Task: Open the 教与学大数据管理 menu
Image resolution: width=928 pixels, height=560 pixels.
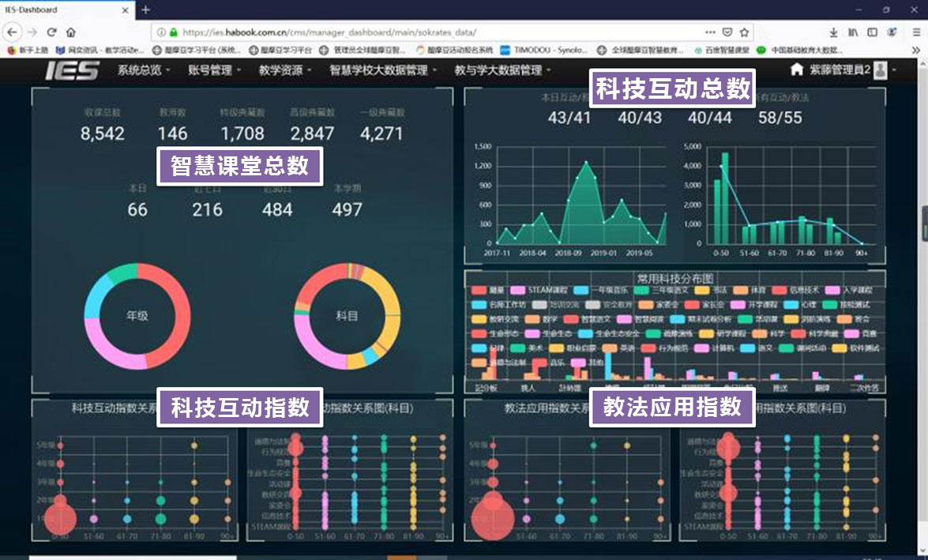Action: (502, 70)
